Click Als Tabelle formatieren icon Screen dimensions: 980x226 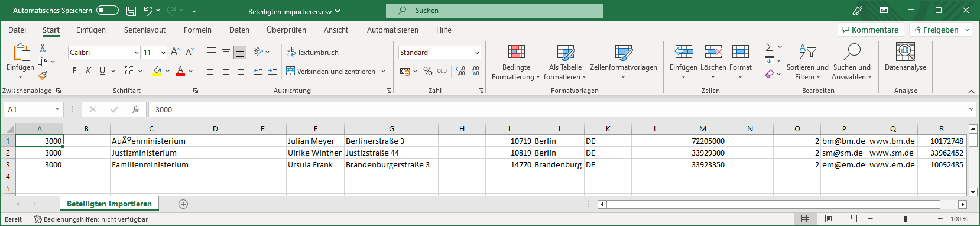(565, 52)
